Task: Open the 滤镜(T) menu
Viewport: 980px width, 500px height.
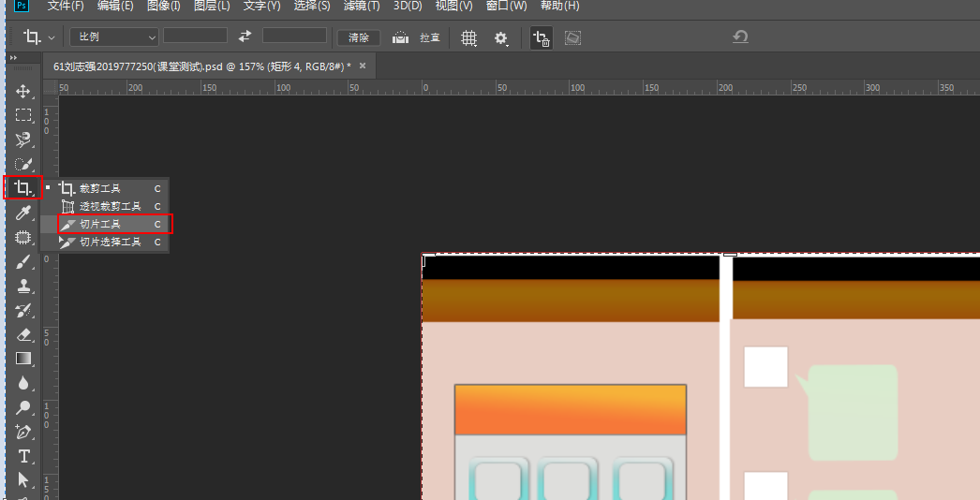Action: 362,7
